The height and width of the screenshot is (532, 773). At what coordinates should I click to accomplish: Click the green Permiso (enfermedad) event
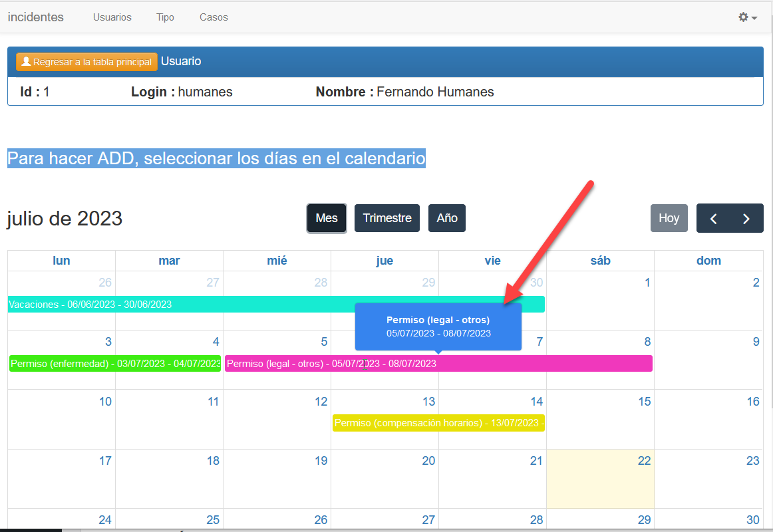pos(114,364)
